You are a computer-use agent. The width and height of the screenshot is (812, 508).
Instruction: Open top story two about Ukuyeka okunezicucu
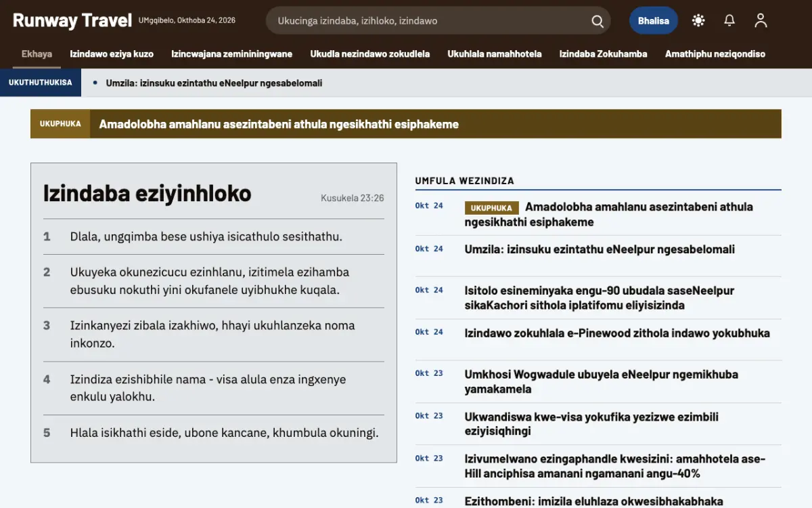210,281
